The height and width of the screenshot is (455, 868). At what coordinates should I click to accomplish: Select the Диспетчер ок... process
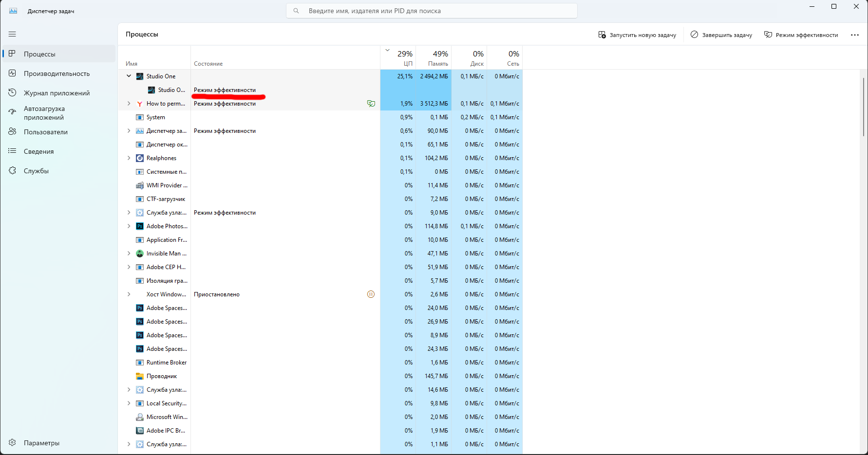(x=320, y=145)
